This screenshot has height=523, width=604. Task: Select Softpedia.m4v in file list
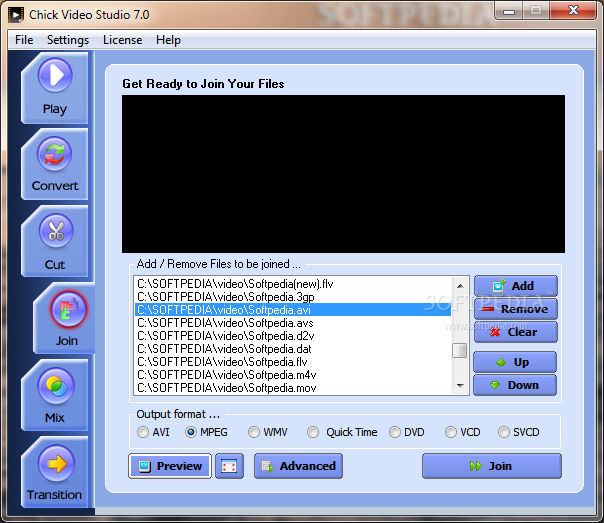pyautogui.click(x=293, y=375)
